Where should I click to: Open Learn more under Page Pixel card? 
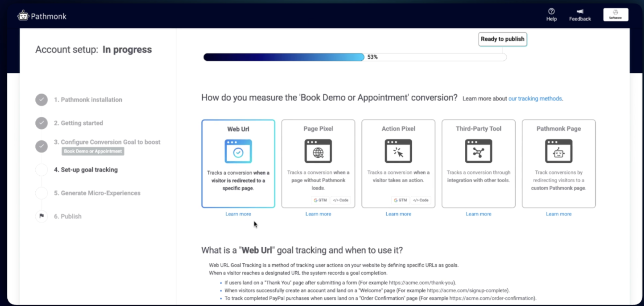pos(318,214)
